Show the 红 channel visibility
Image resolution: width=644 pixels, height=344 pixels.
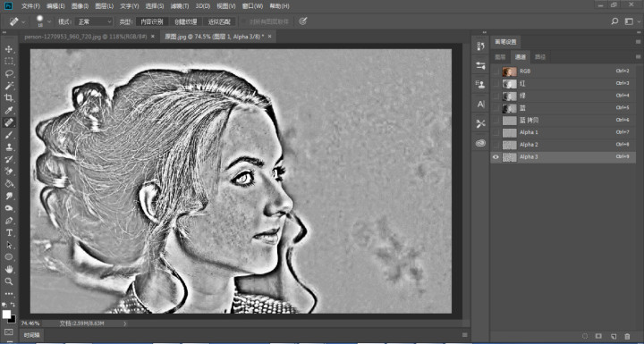pos(496,84)
